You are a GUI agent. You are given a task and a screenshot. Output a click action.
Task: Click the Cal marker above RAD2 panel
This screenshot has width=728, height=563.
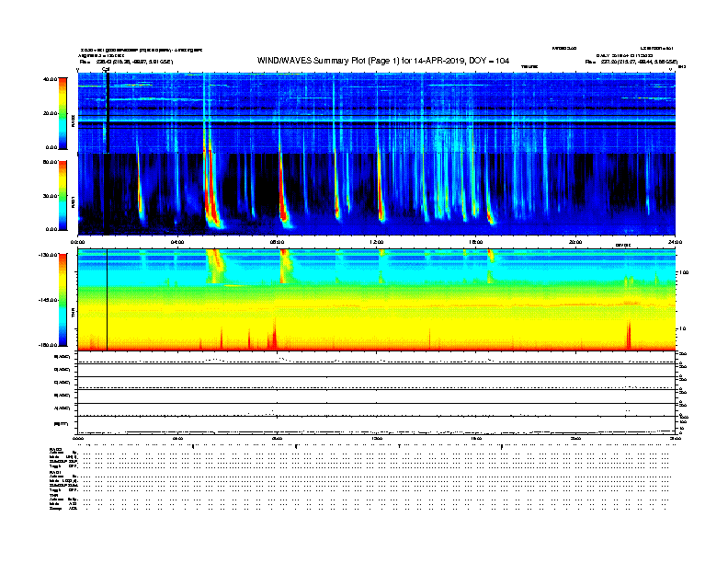106,70
